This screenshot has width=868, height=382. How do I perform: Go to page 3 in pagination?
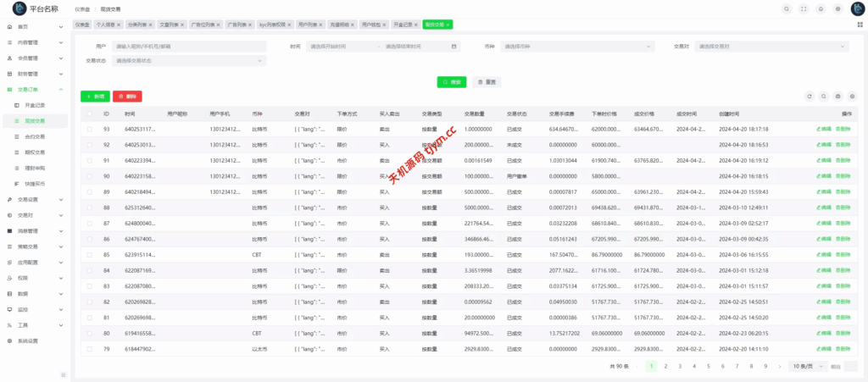pyautogui.click(x=680, y=366)
